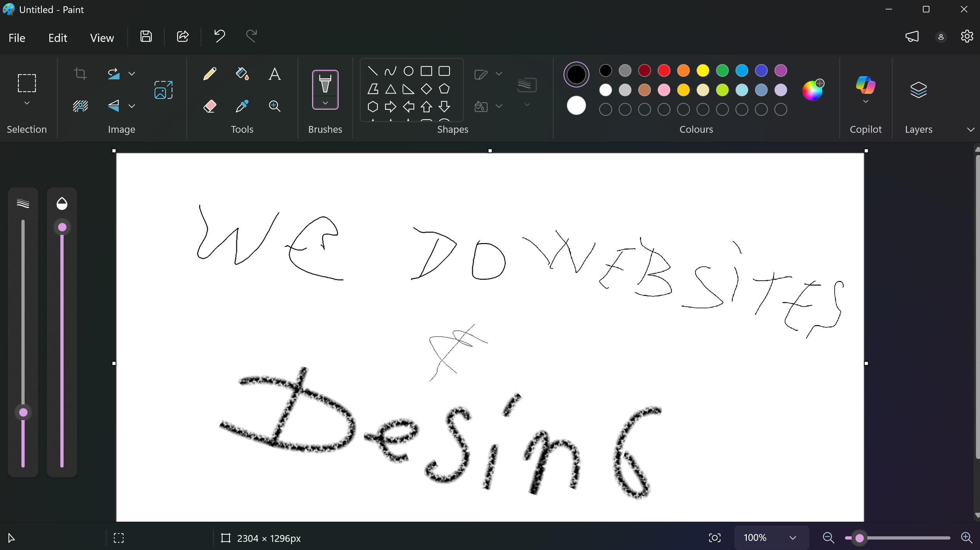The height and width of the screenshot is (550, 980).
Task: Click the vertical canvas scrollbar
Action: pos(977,307)
